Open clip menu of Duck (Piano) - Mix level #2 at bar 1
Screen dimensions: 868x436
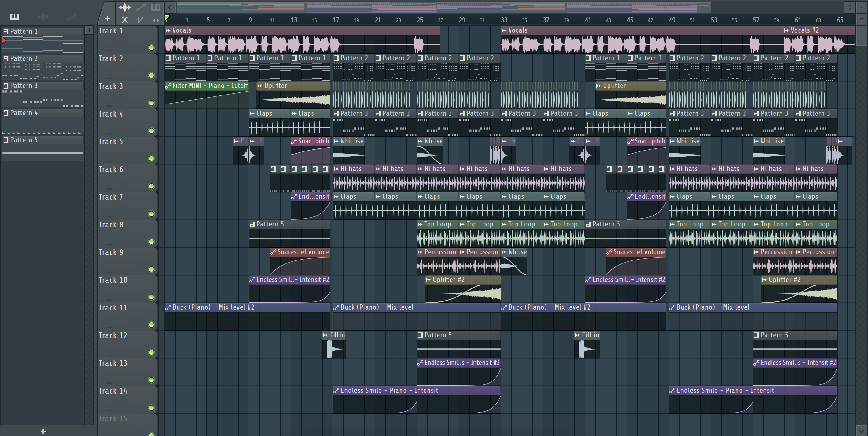168,307
